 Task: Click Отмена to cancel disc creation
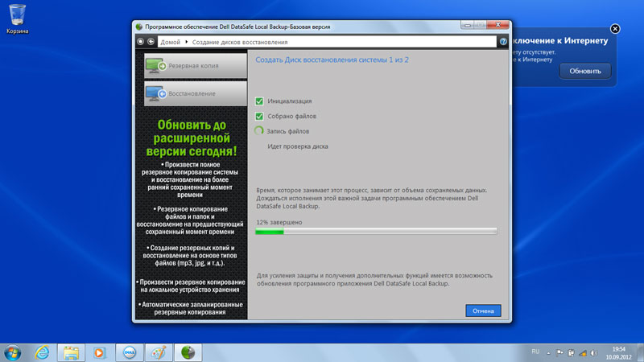click(x=483, y=311)
